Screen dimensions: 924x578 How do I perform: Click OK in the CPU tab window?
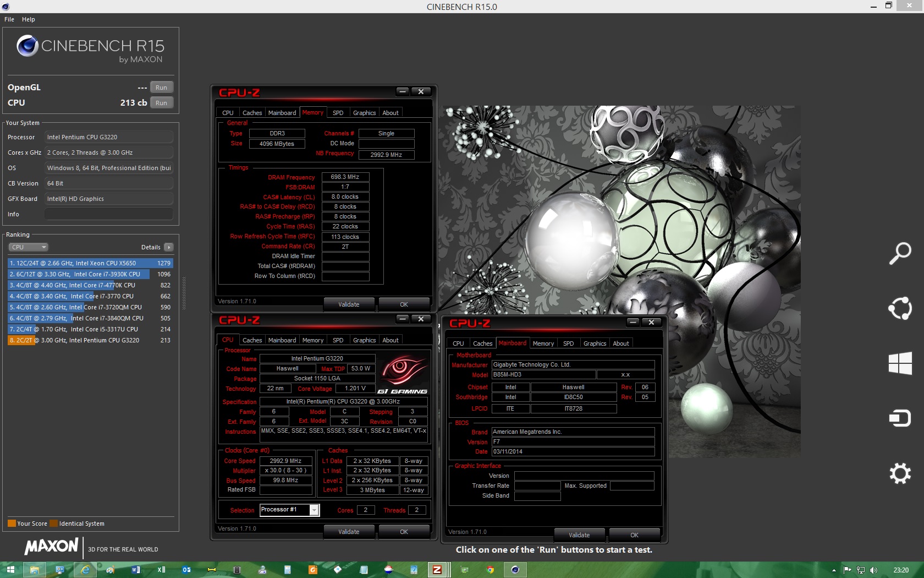coord(404,532)
